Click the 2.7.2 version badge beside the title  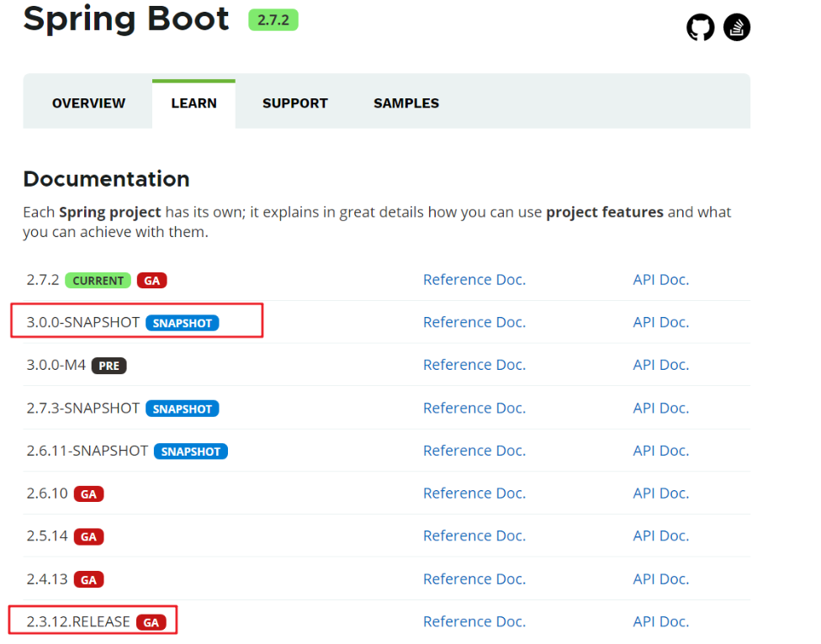click(273, 20)
